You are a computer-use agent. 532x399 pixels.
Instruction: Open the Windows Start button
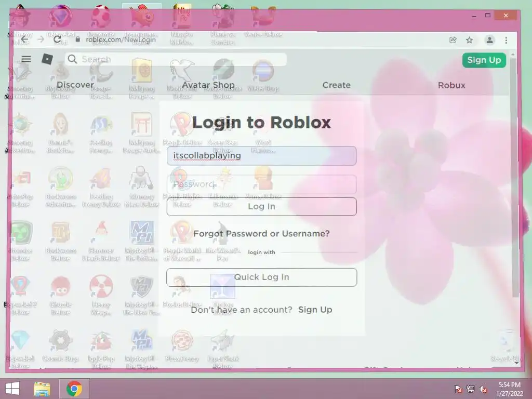pyautogui.click(x=12, y=389)
